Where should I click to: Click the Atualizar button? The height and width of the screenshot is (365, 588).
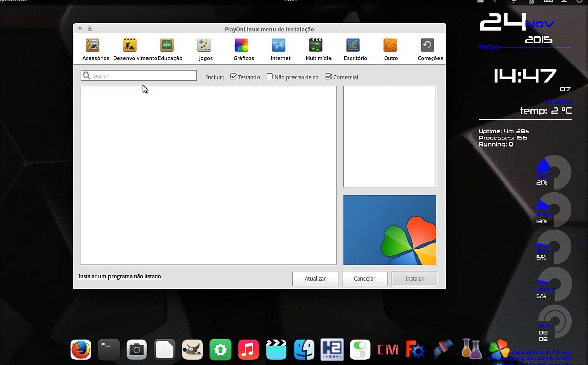315,279
